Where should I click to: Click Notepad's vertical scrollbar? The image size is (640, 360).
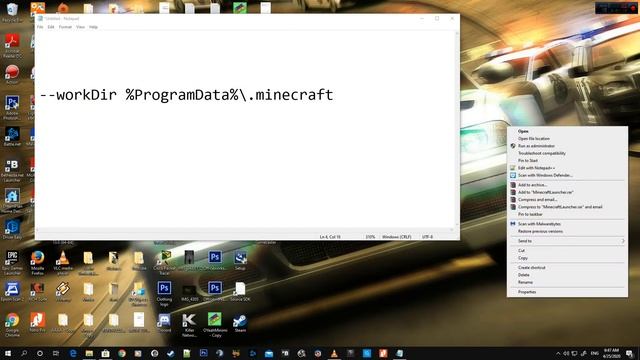457,129
